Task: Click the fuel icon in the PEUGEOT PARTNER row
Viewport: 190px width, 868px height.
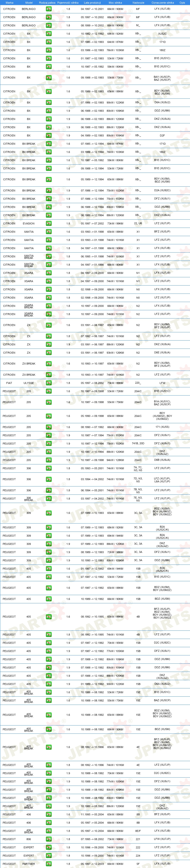Action: 49,864
